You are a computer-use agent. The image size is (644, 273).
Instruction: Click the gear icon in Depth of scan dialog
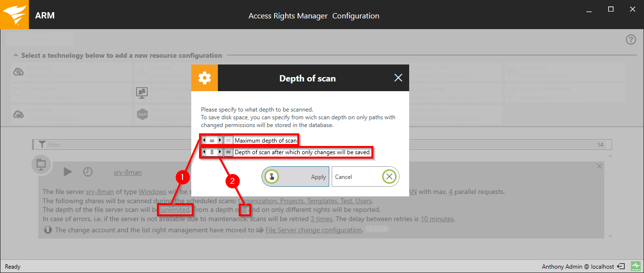204,78
